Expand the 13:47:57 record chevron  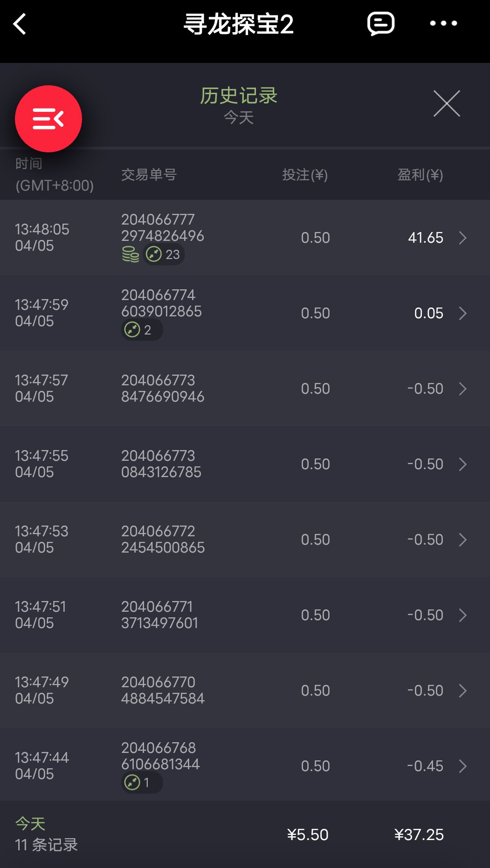point(462,389)
